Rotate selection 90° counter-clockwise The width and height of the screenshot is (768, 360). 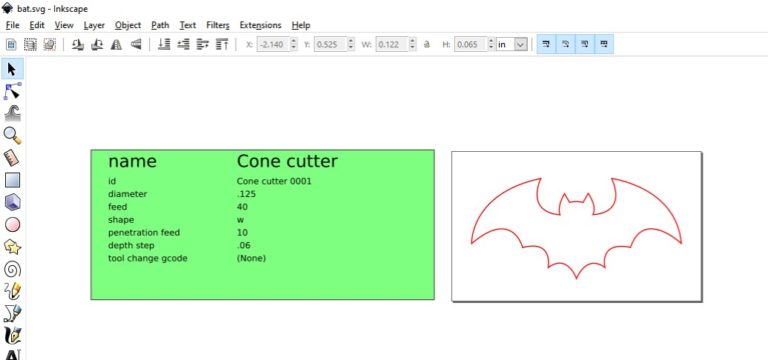pyautogui.click(x=77, y=45)
